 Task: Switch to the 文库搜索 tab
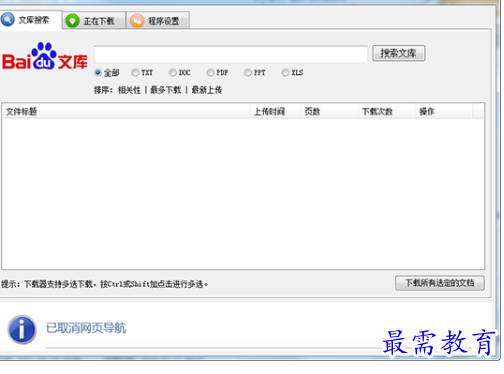point(31,20)
